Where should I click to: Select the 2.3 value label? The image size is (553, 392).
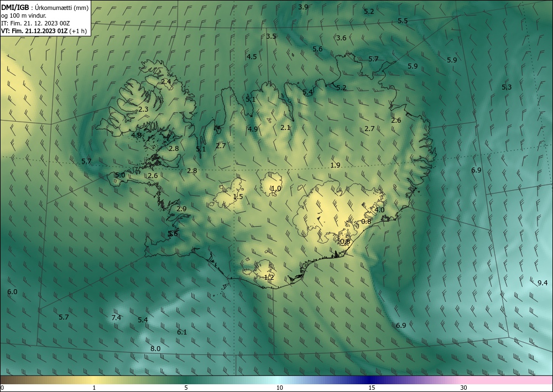pos(143,109)
